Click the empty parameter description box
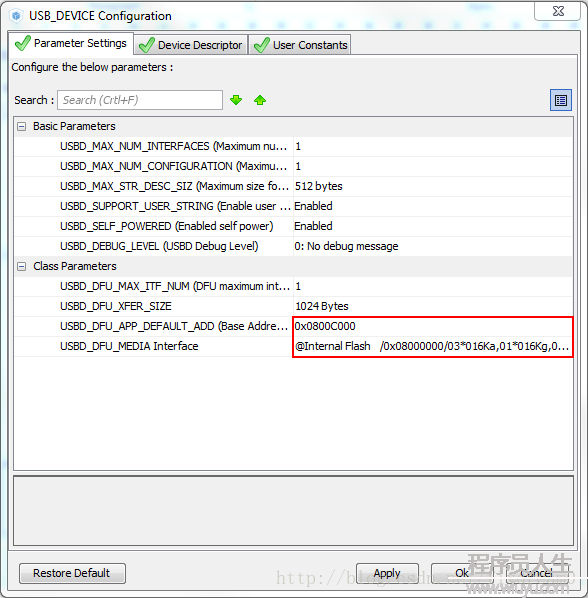Image resolution: width=588 pixels, height=598 pixels. tap(293, 511)
